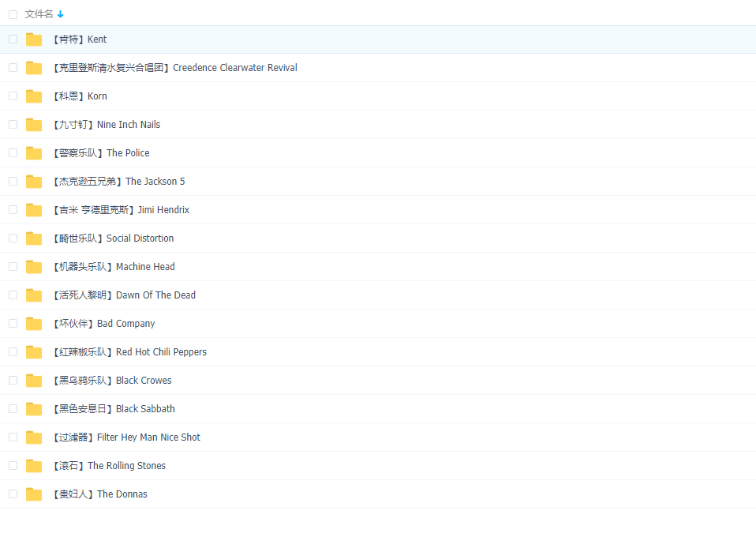Open the Dawn Of The Dead folder icon

click(34, 296)
